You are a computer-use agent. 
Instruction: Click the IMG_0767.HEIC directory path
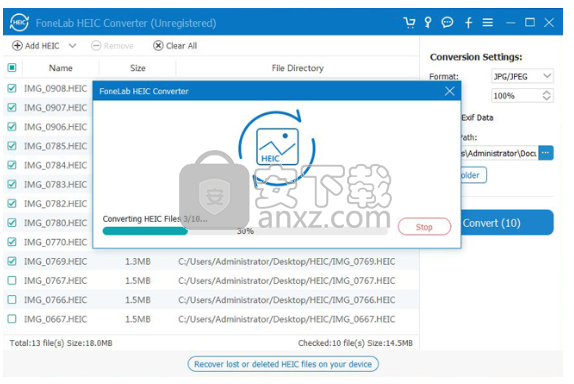coord(287,281)
